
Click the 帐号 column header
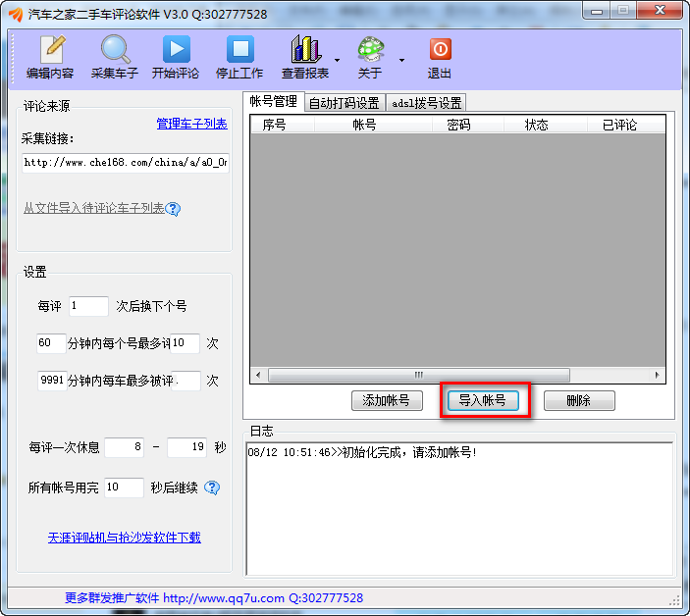pyautogui.click(x=372, y=125)
